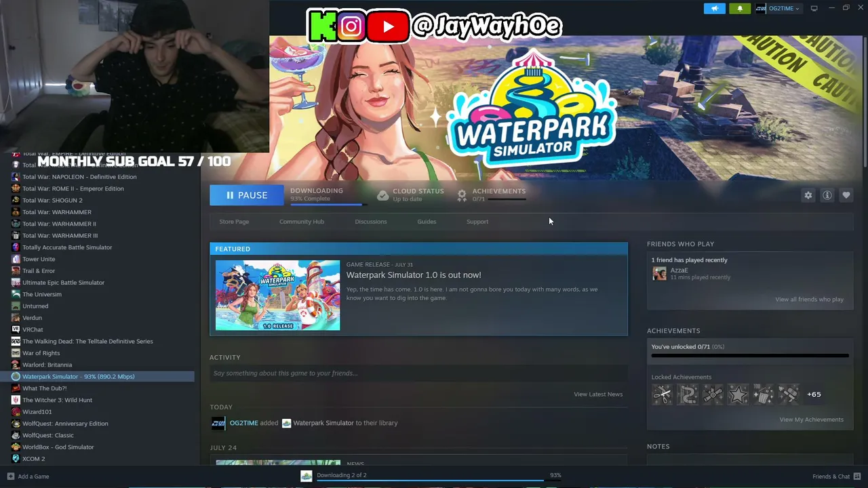Select The Universim in library

click(42, 294)
